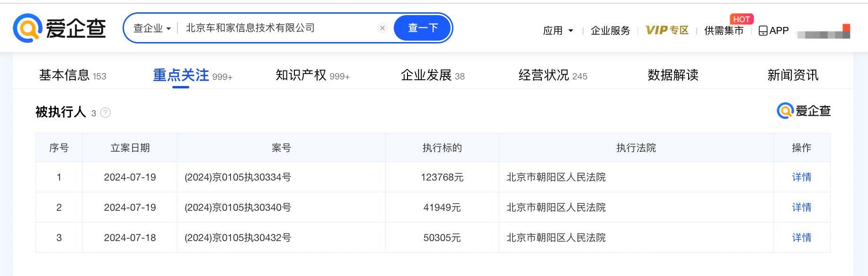Switch to the 基本信息 tab

point(72,75)
